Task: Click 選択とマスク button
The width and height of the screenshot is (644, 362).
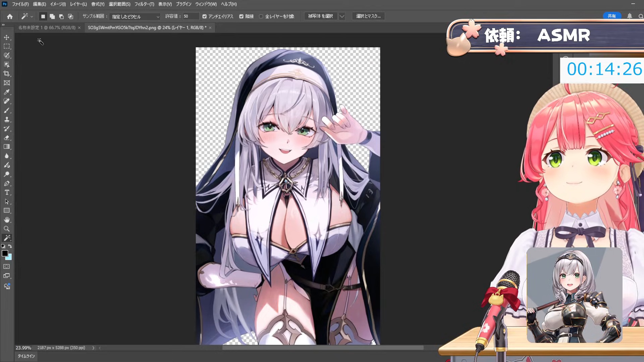Action: point(368,16)
